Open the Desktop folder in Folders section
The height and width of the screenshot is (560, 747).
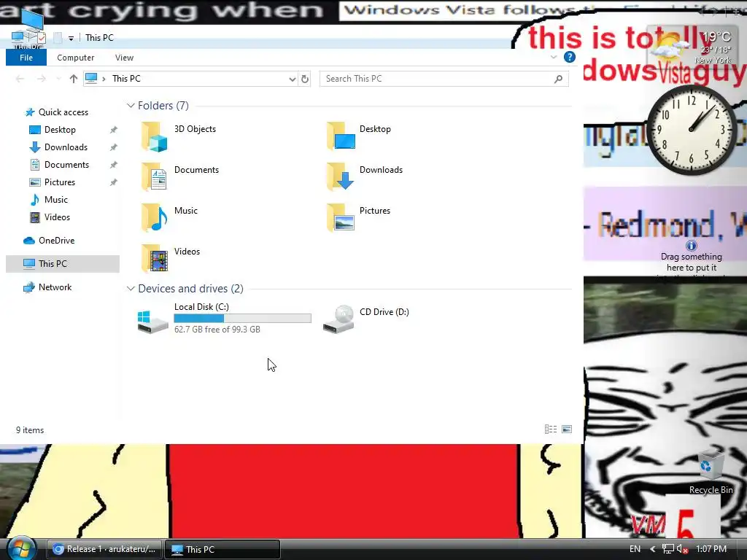tap(341, 136)
